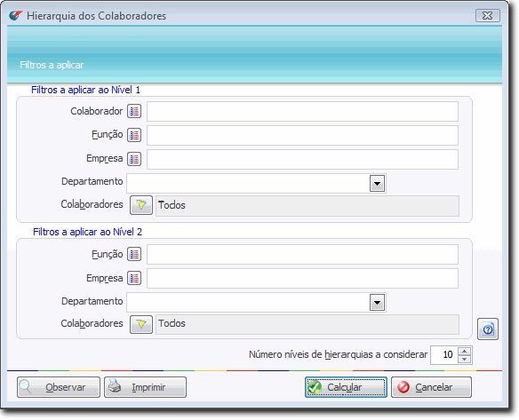The image size is (519, 420).
Task: Click the Calcular button
Action: coord(346,387)
